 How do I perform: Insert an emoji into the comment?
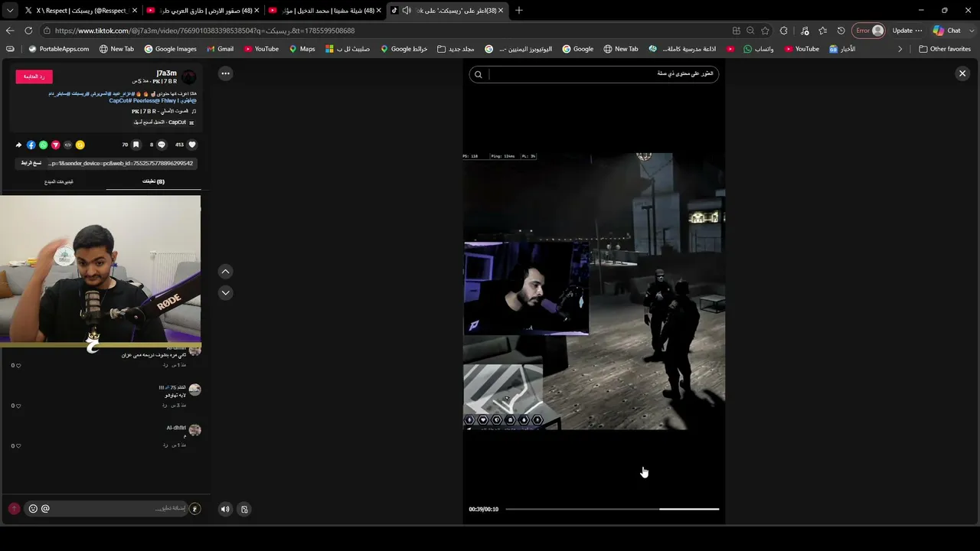click(x=33, y=508)
